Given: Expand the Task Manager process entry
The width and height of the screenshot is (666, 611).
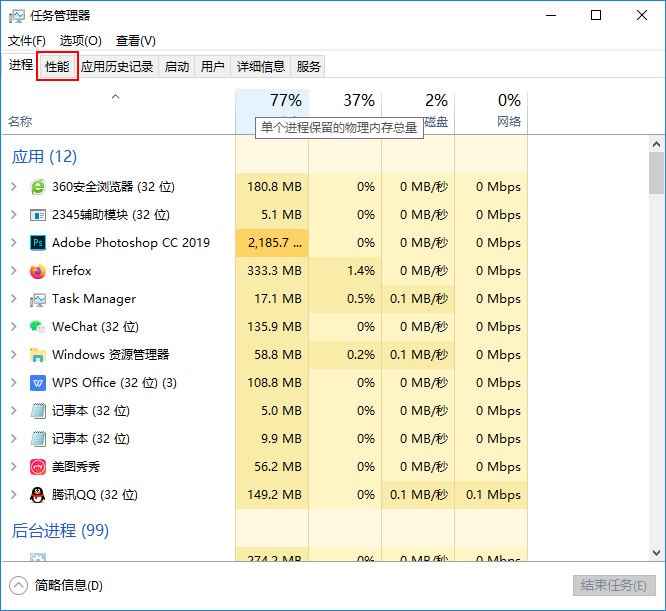Looking at the screenshot, I should pos(13,299).
